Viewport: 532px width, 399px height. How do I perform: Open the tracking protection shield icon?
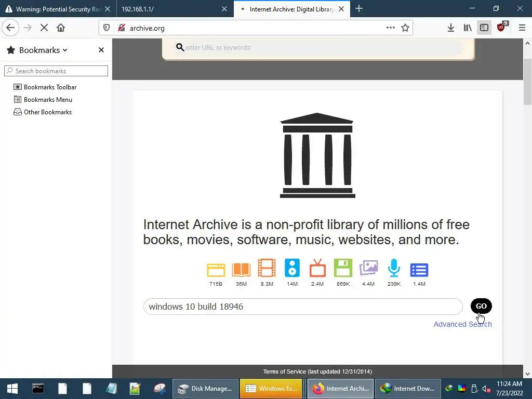pyautogui.click(x=107, y=28)
